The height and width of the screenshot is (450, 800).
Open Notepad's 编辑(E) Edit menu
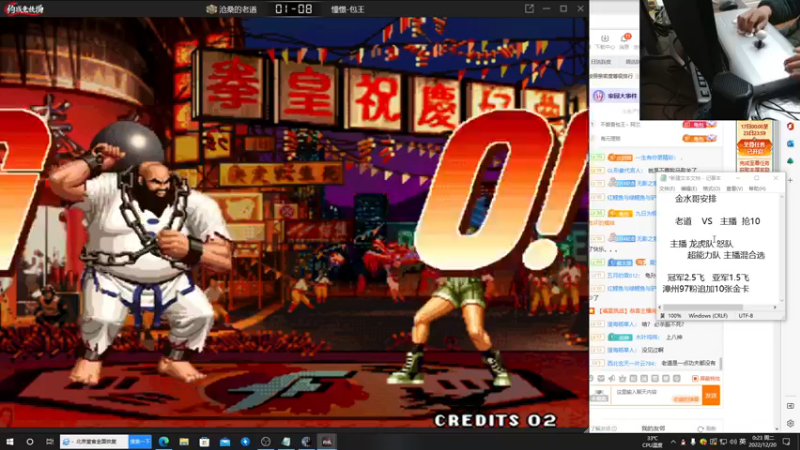pos(689,189)
